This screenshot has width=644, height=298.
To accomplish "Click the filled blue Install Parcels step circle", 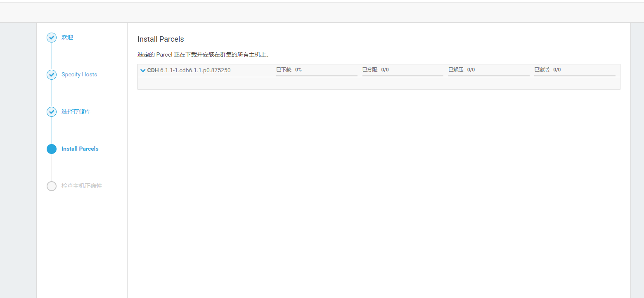I will (51, 149).
